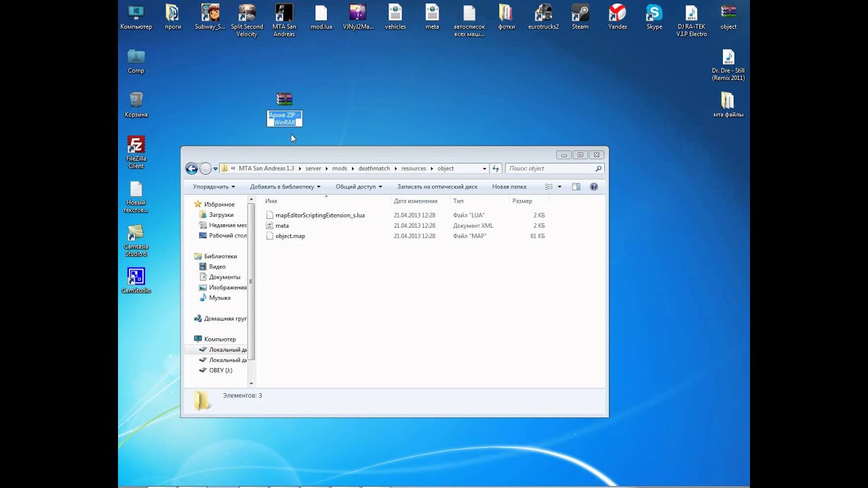Sort by Дата изменения column header
Viewport: 868px width, 488px height.
pyautogui.click(x=420, y=201)
